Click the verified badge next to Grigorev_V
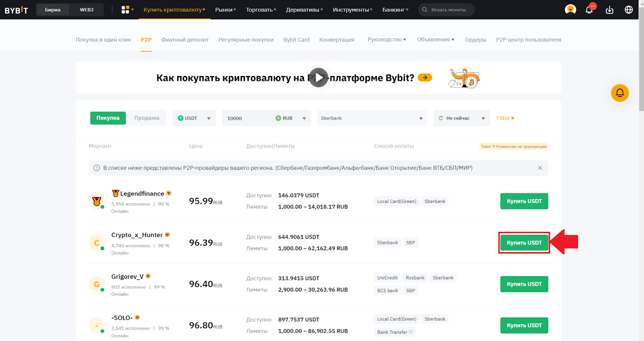 coord(148,276)
